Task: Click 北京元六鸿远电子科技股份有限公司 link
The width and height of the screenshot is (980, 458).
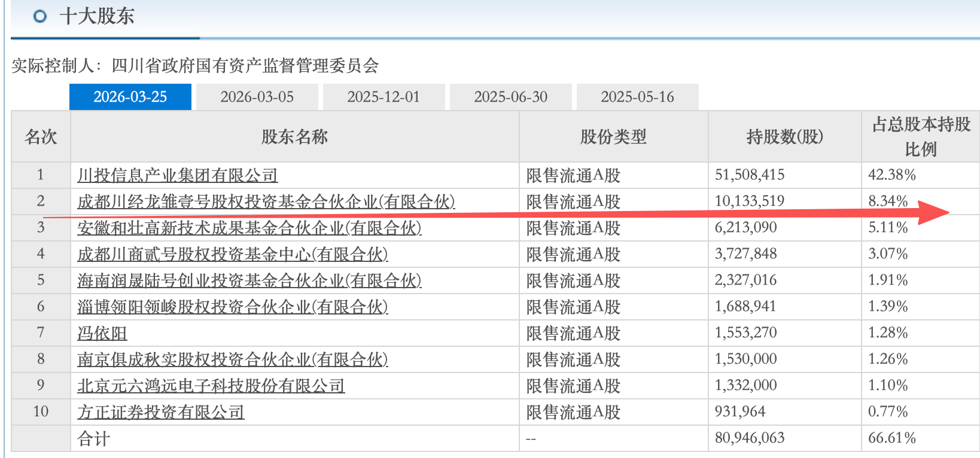Action: tap(211, 386)
